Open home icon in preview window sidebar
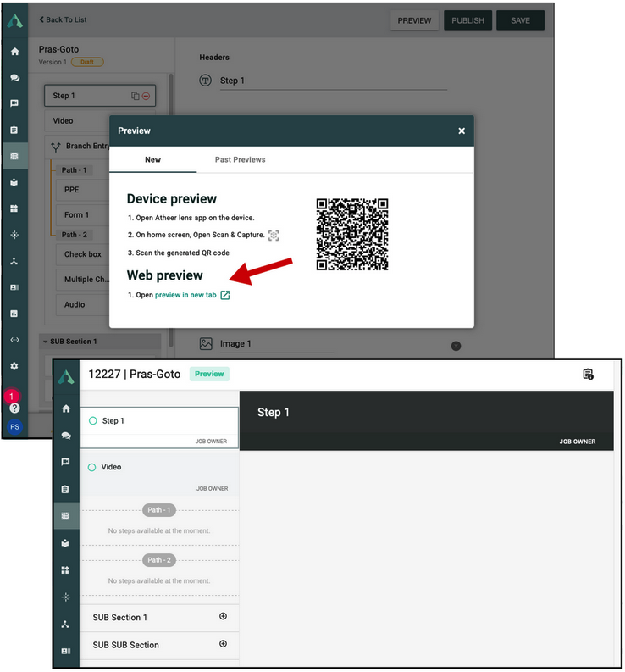This screenshot has width=625, height=672. pyautogui.click(x=66, y=408)
